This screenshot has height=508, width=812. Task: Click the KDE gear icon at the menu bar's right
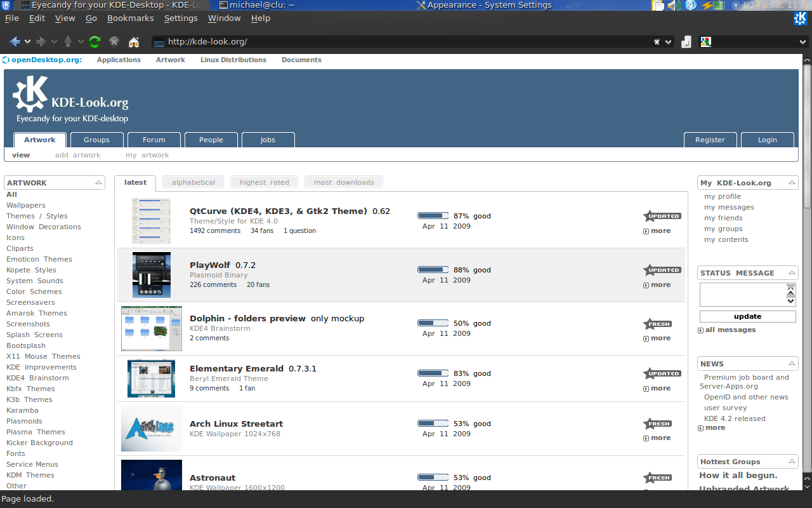click(801, 18)
